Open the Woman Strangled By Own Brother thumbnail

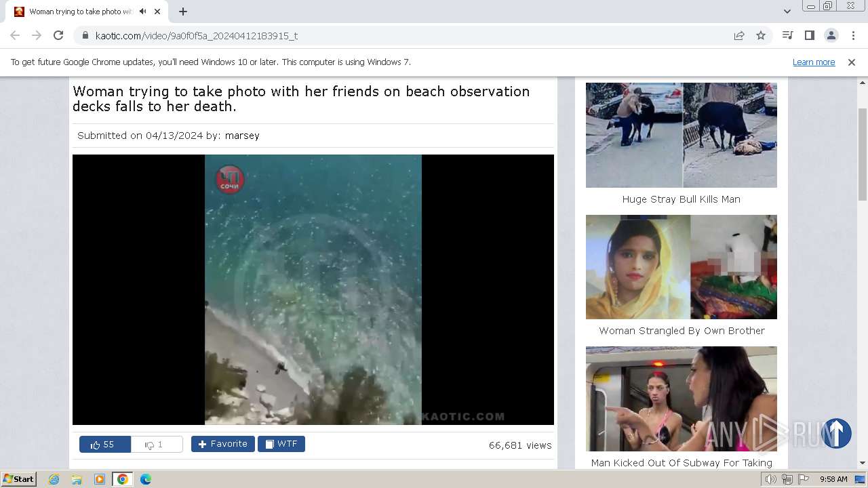point(682,267)
